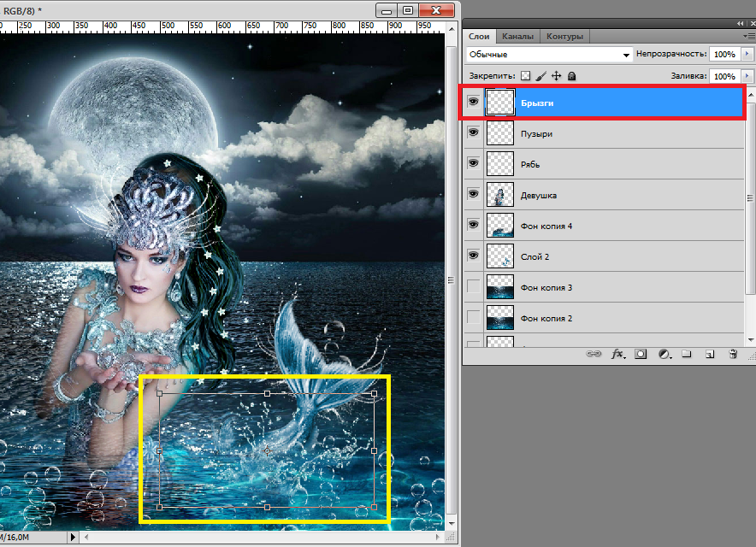
Task: Lock layer position with move icon
Action: 556,76
